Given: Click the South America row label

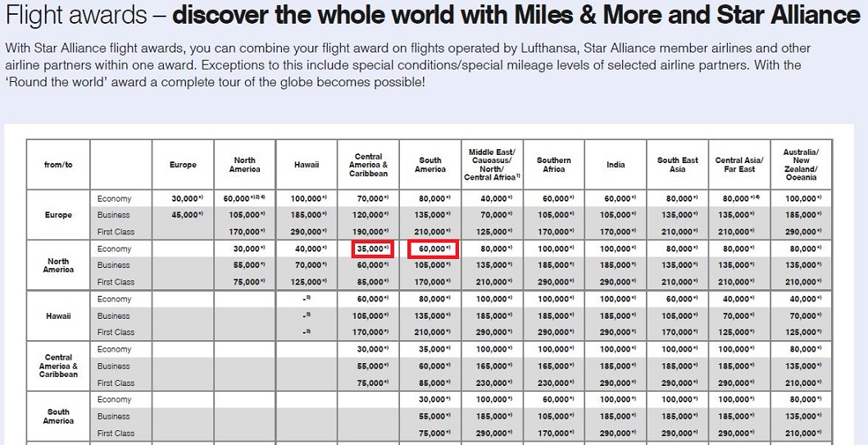Looking at the screenshot, I should [x=58, y=416].
